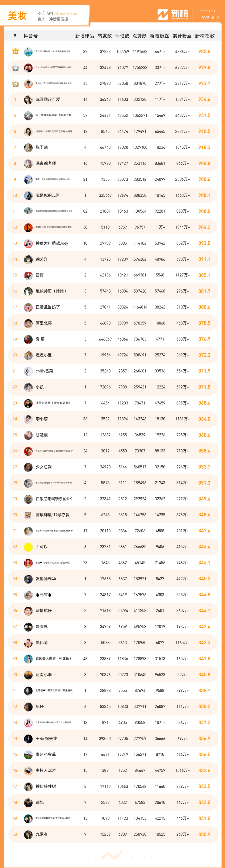Click the account name 王Sir探美业
The height and width of the screenshot is (868, 225).
coord(46,739)
